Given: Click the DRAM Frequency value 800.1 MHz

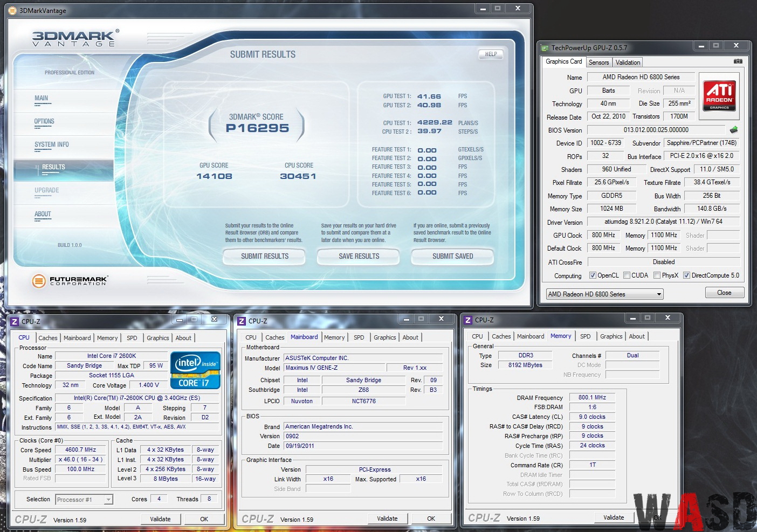Looking at the screenshot, I should pyautogui.click(x=592, y=397).
